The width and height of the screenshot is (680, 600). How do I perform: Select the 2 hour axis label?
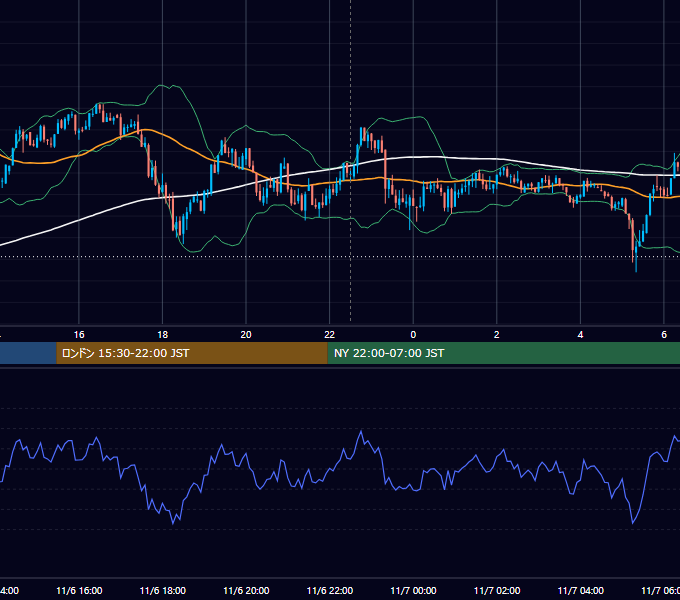tap(497, 335)
